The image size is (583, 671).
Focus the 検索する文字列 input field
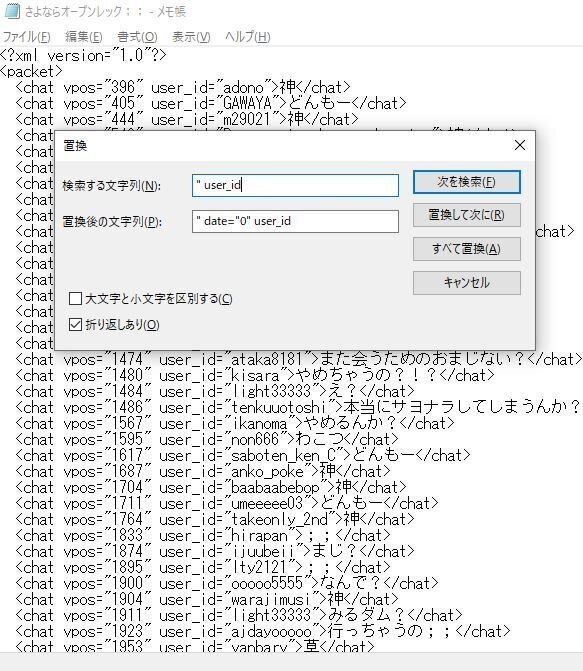click(295, 185)
